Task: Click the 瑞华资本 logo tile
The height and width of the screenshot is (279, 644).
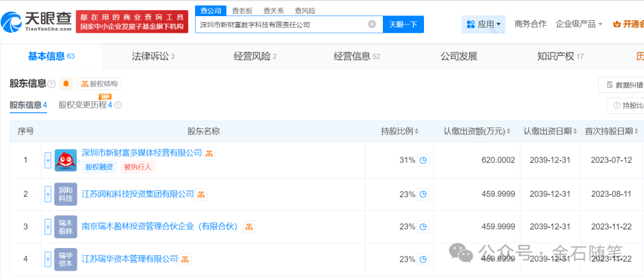Action: pyautogui.click(x=66, y=259)
